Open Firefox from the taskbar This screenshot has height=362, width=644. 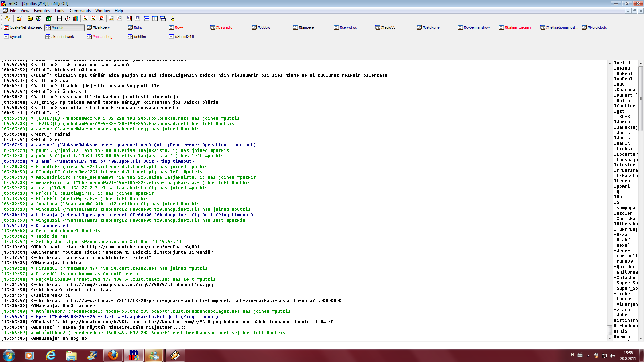(113, 355)
